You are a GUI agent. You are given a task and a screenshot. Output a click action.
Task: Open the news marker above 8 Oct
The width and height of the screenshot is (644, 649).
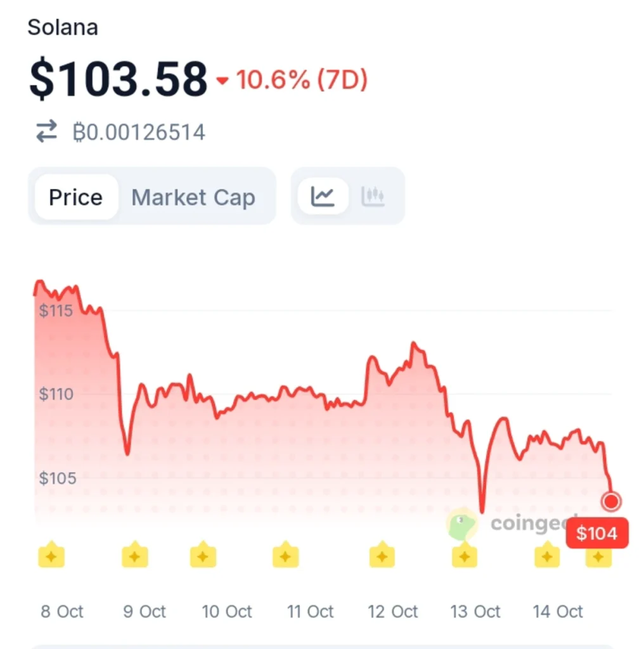[51, 554]
